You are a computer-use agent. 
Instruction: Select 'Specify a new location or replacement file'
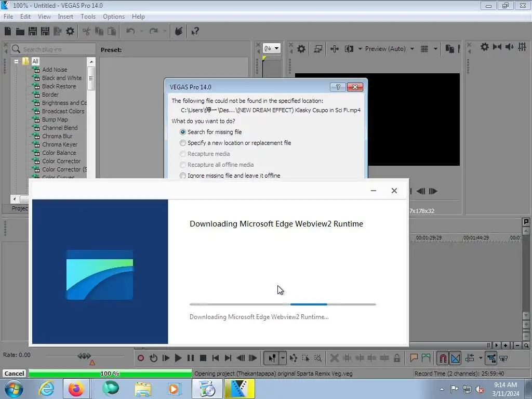tap(183, 143)
